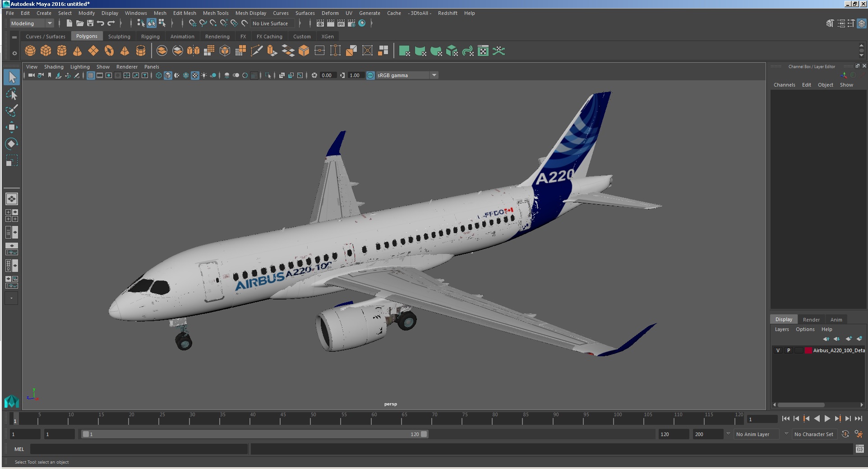
Task: Open the shelf tab selector icon
Action: (14, 37)
